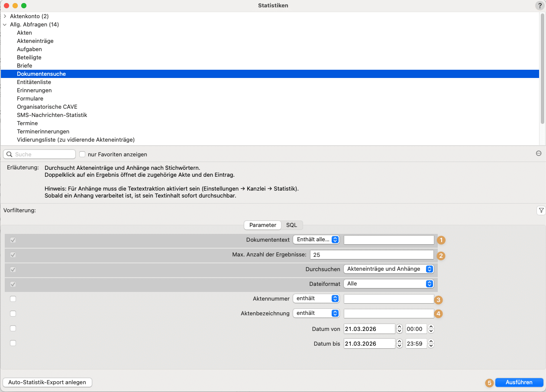Open the Durchsuchen dropdown Akteneinträge und Anhänge
Viewport: 546px width, 392px height.
(388, 269)
